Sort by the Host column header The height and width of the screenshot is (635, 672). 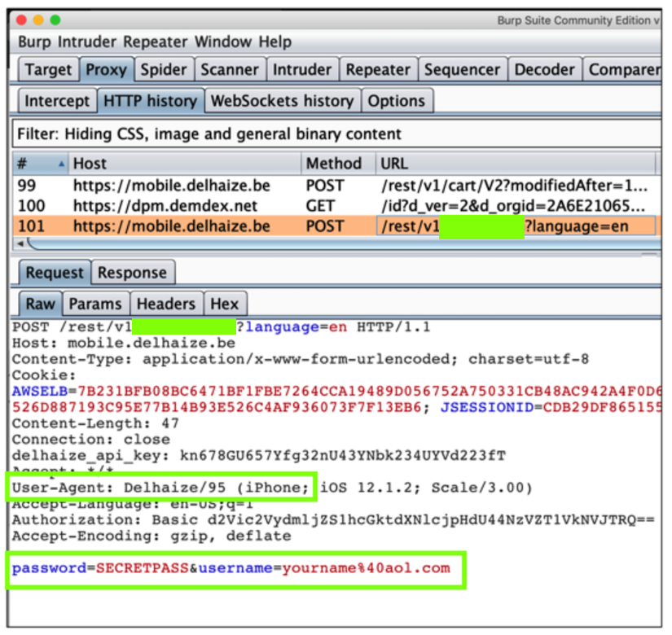[185, 164]
